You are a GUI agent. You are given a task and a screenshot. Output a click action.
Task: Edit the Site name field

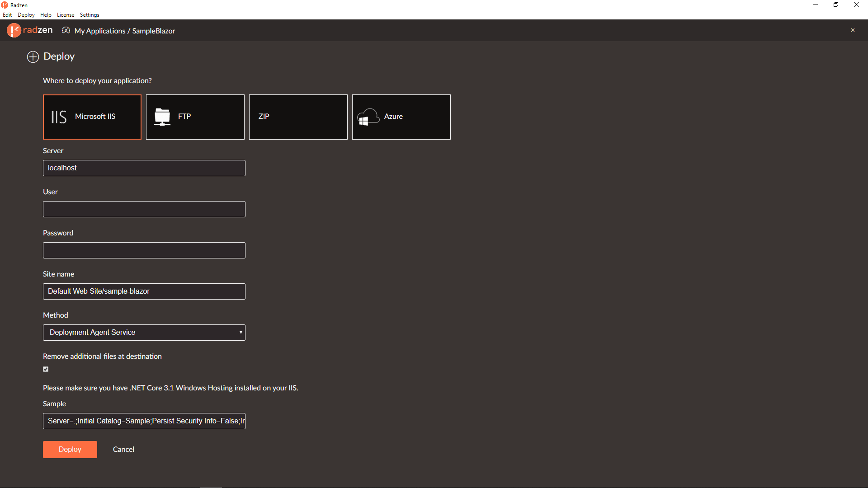pos(144,291)
